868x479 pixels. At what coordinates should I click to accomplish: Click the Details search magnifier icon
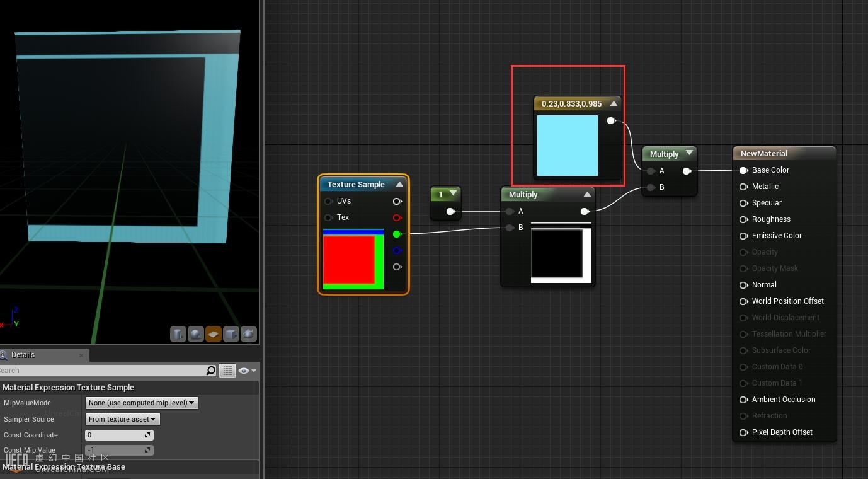point(211,371)
